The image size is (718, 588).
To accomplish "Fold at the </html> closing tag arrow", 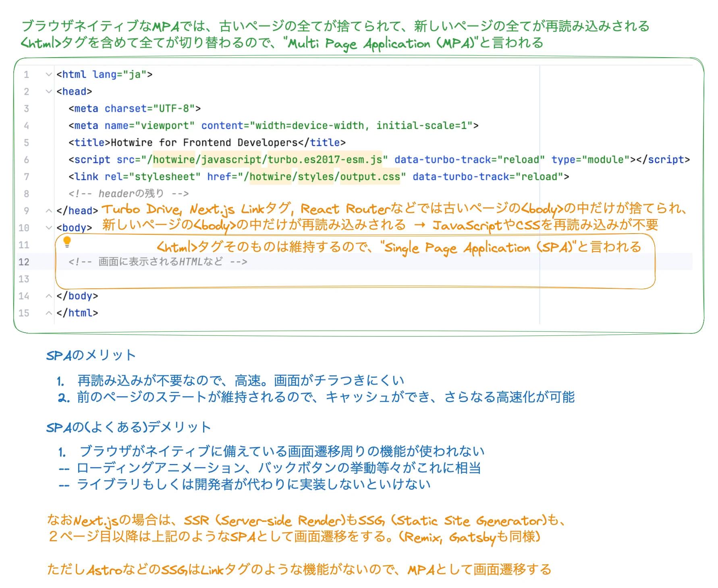I will pos(49,313).
